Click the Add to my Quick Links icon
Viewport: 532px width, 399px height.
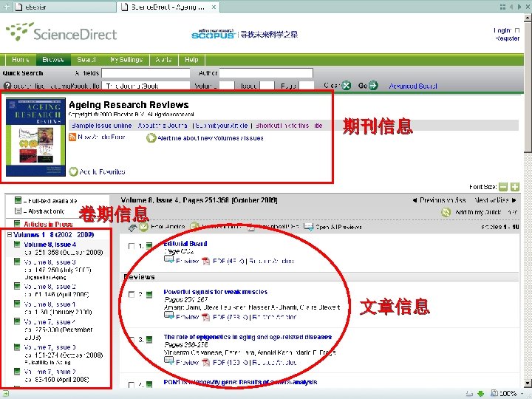(x=446, y=212)
